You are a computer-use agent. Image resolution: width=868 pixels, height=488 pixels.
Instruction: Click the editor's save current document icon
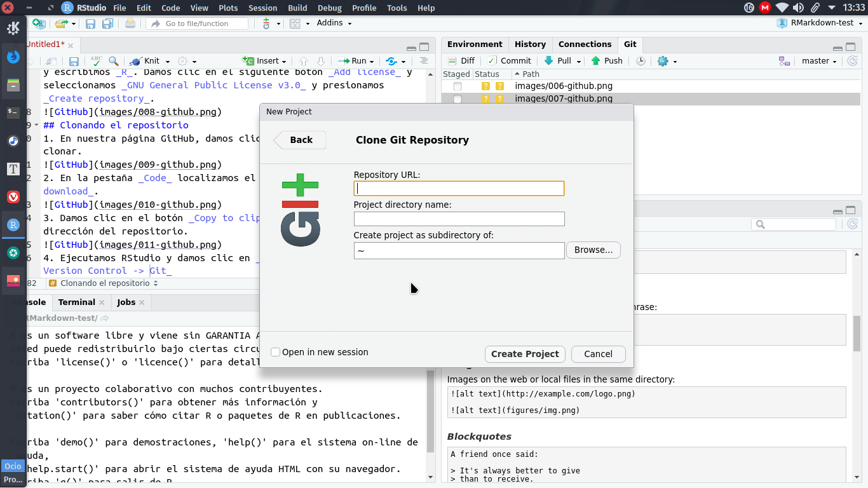(74, 61)
